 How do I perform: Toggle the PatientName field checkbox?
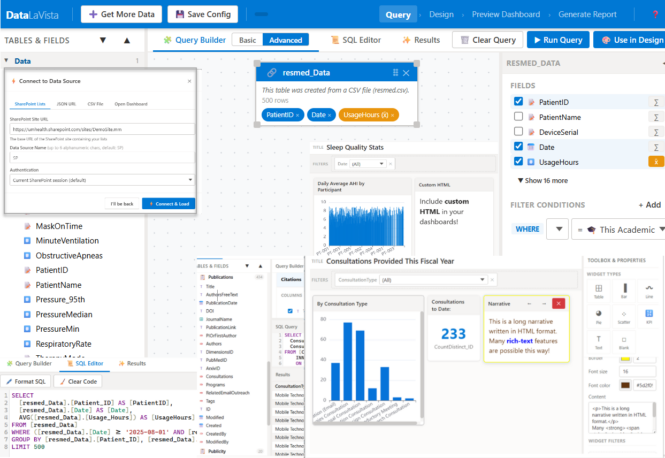(518, 116)
